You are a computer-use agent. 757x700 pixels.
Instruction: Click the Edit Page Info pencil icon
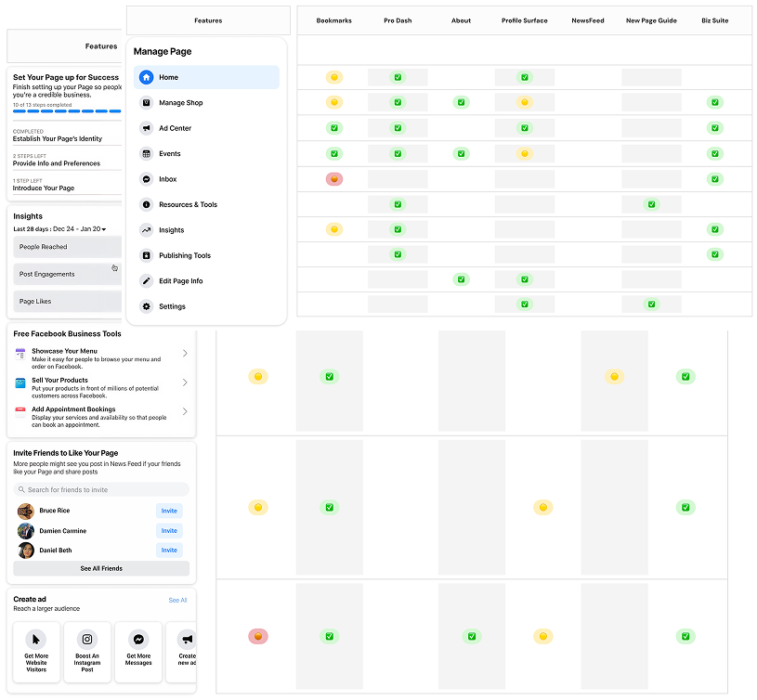click(x=146, y=280)
